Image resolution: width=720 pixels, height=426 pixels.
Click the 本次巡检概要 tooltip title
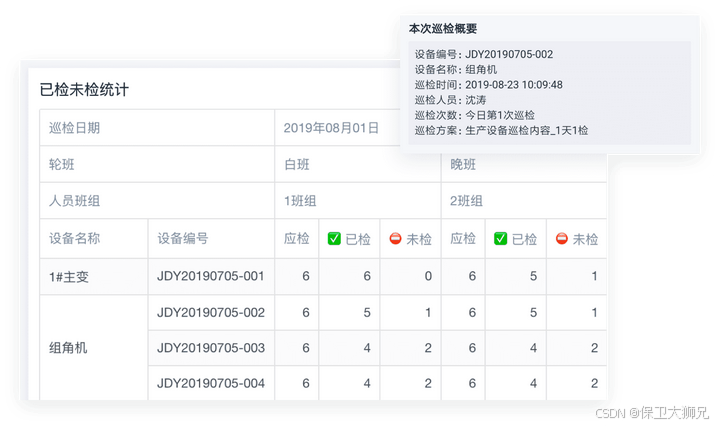(x=443, y=29)
